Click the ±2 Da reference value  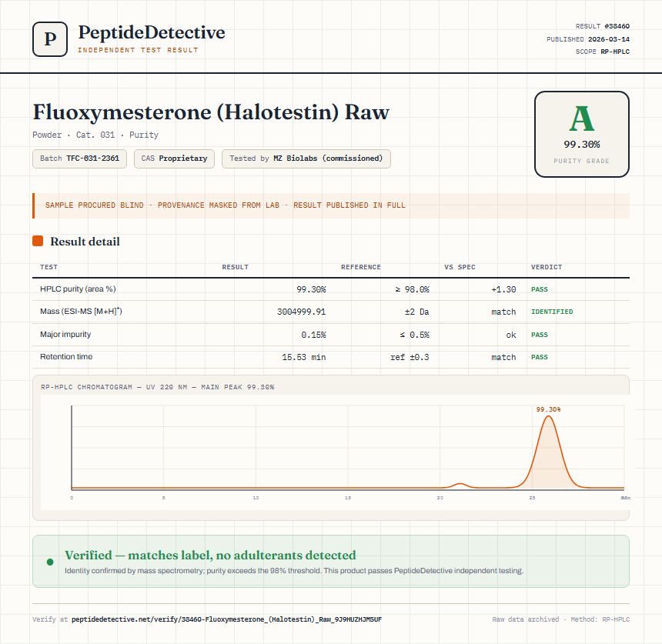tap(416, 312)
